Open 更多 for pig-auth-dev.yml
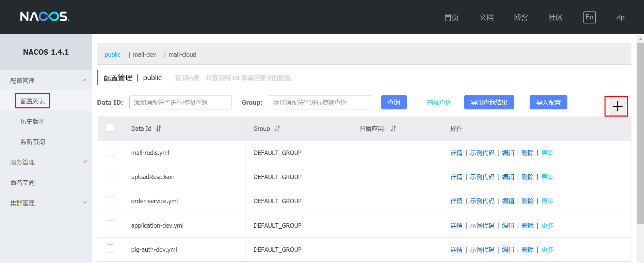 [x=547, y=250]
